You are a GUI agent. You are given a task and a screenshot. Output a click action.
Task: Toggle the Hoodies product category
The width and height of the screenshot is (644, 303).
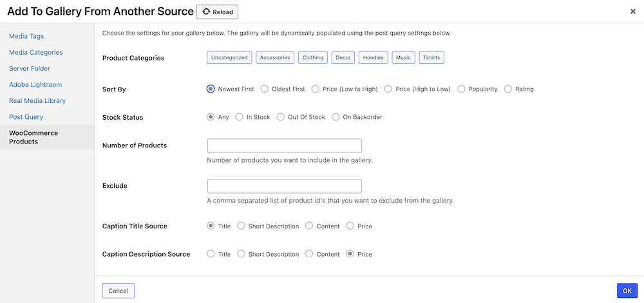pyautogui.click(x=374, y=57)
